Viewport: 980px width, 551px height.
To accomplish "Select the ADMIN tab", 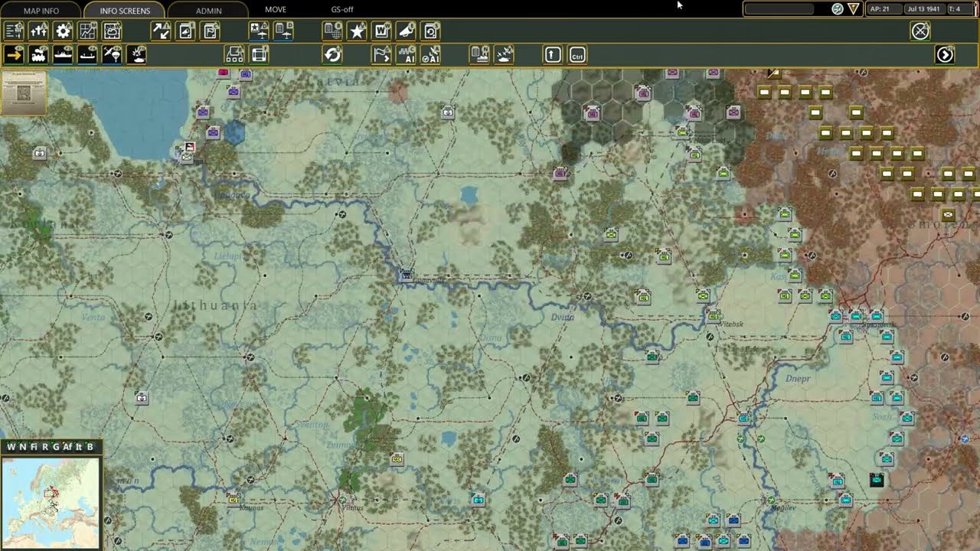I will (208, 10).
